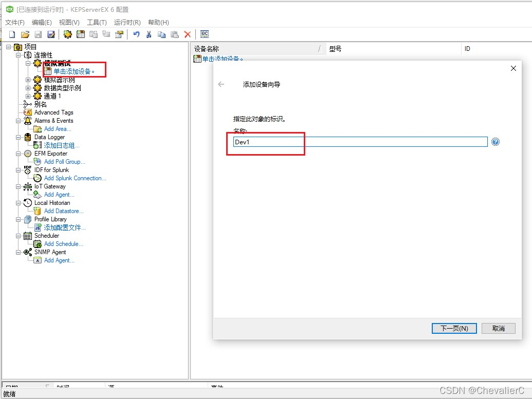Click the red Delete X icon
Viewport: 532px width, 399px height.
coord(187,34)
